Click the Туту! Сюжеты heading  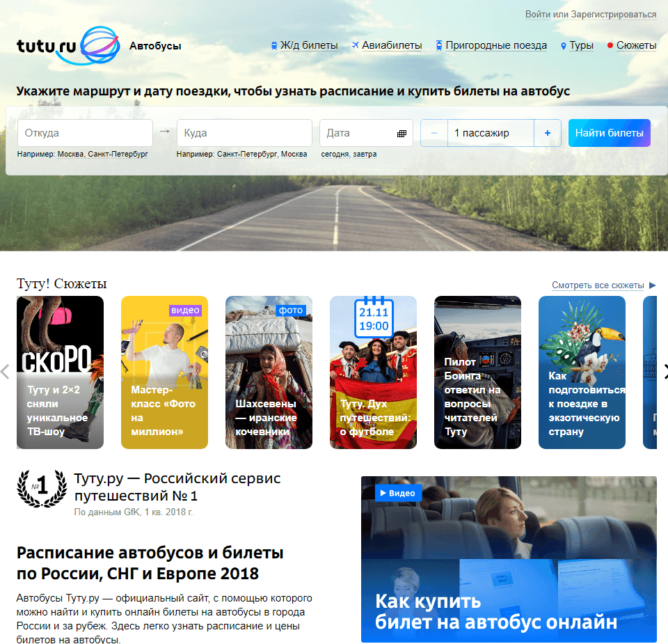point(62,284)
